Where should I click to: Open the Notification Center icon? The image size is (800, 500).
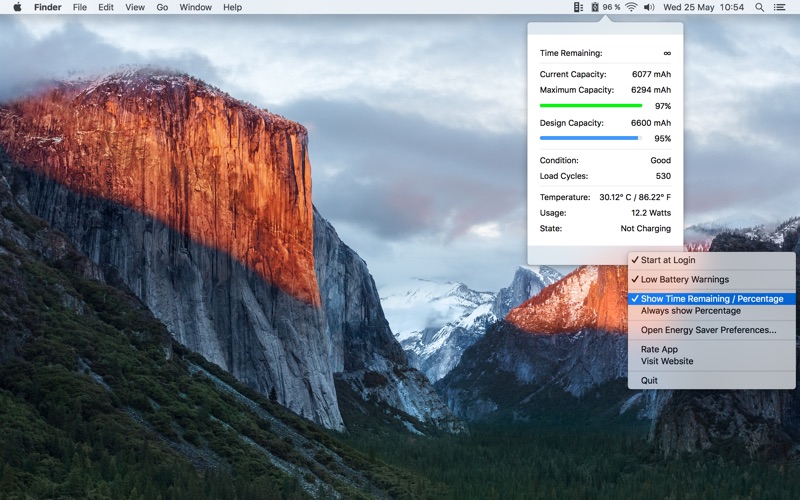[779, 7]
